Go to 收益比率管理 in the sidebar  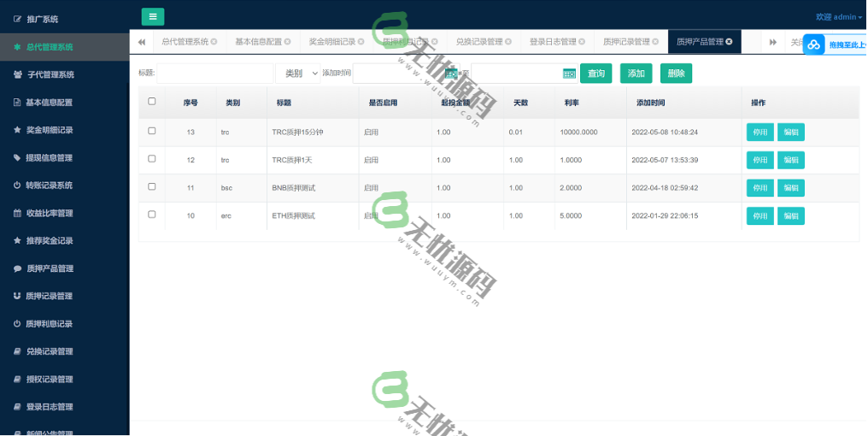(x=49, y=213)
